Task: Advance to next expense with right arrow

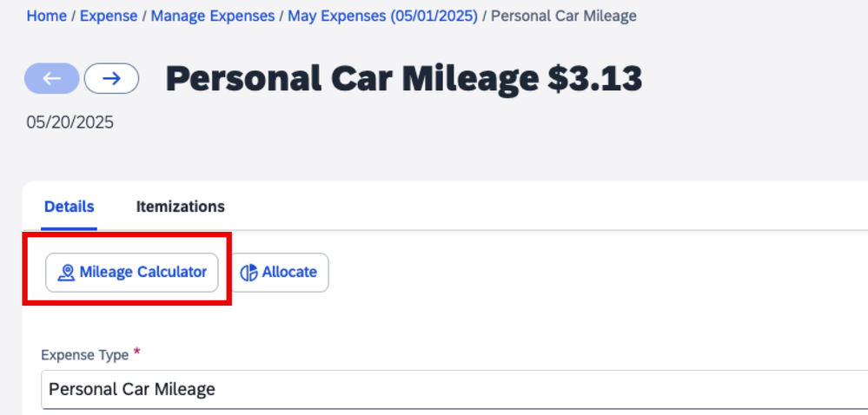Action: (111, 79)
